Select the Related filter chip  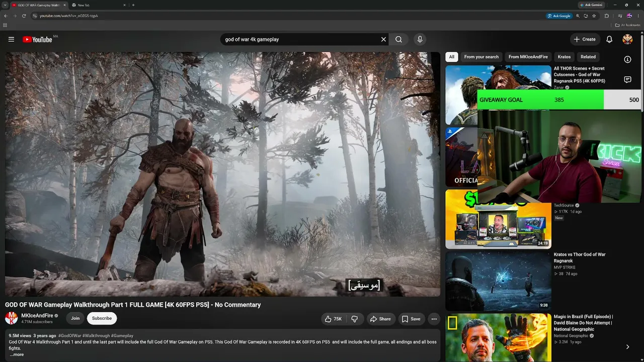588,57
